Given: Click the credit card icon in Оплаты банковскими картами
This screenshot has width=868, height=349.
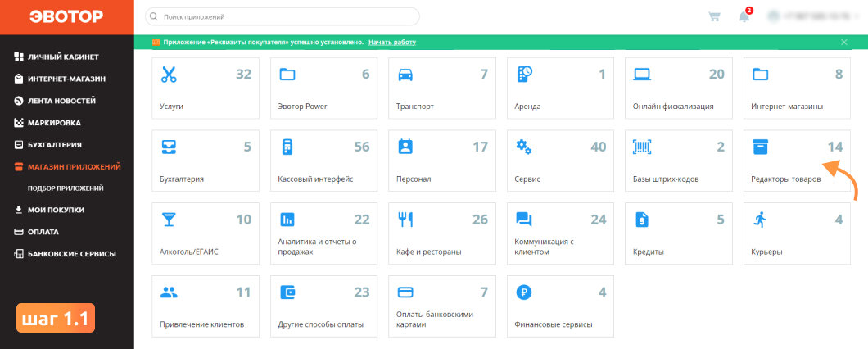Looking at the screenshot, I should point(406,292).
